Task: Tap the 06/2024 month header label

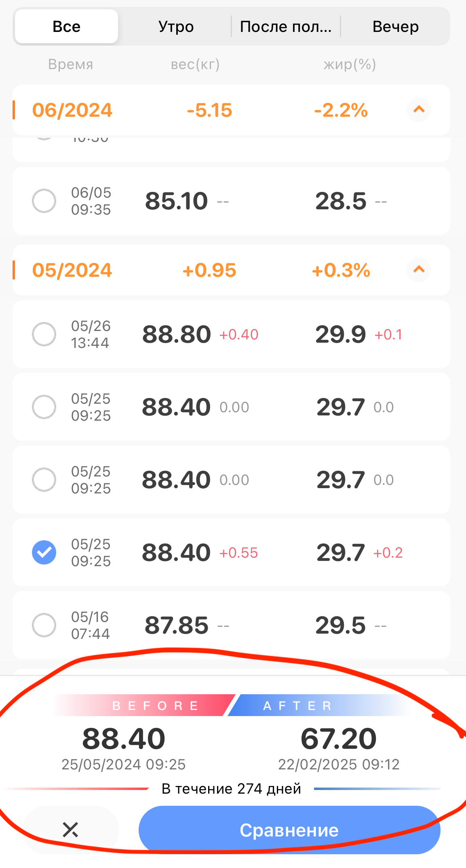Action: pos(72,110)
